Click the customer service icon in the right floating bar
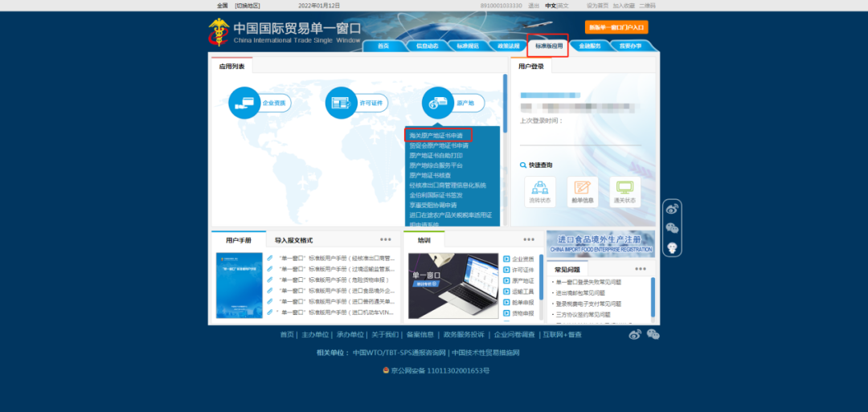 click(672, 247)
